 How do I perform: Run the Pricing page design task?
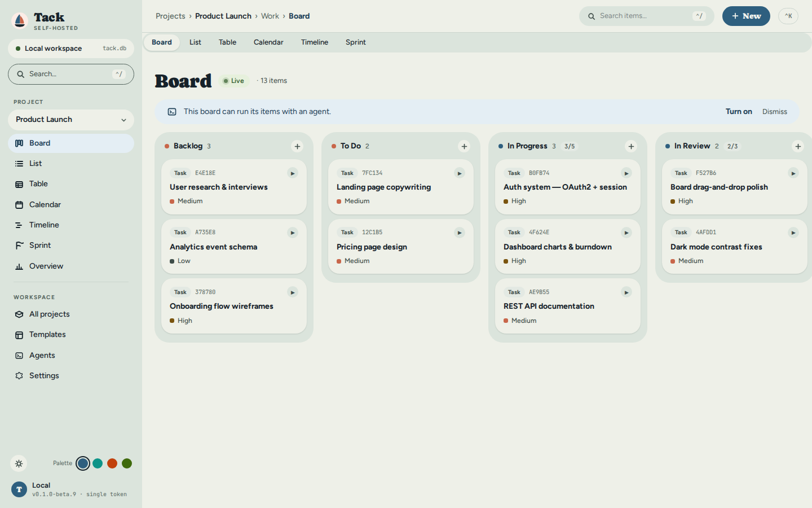(460, 233)
